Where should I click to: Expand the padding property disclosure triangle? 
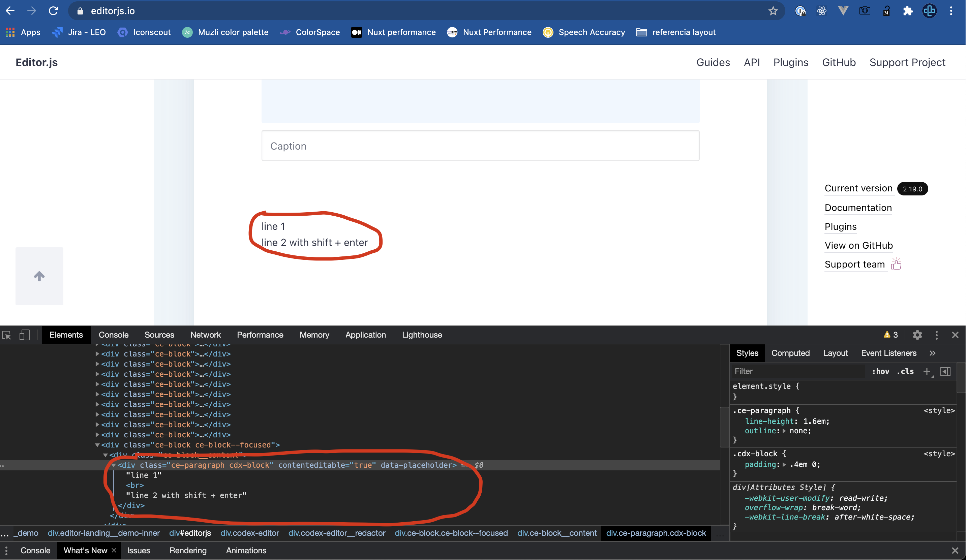point(784,465)
